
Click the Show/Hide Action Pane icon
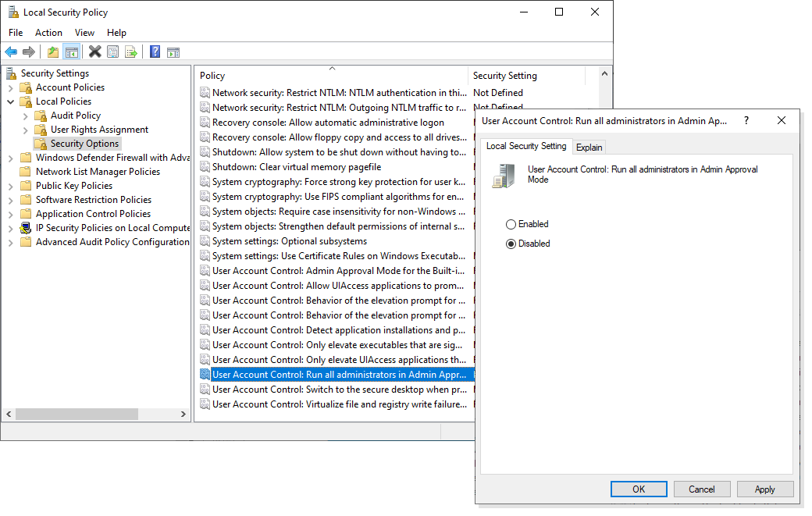173,52
